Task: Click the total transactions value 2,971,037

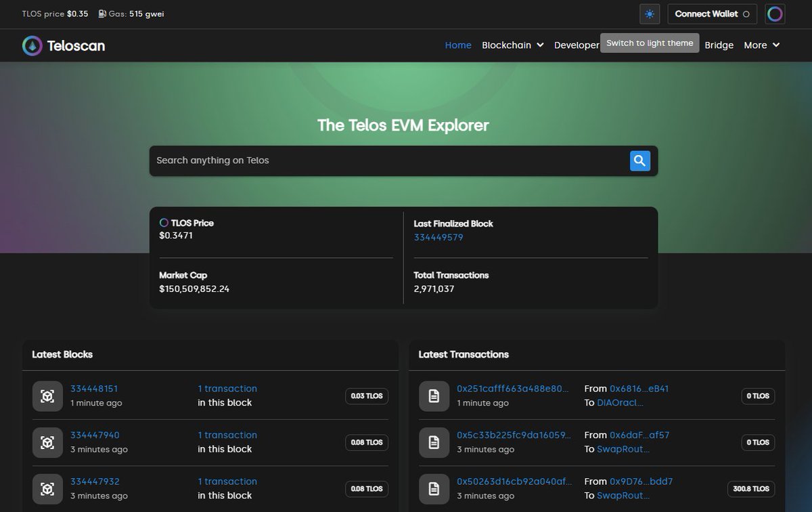Action: (434, 289)
